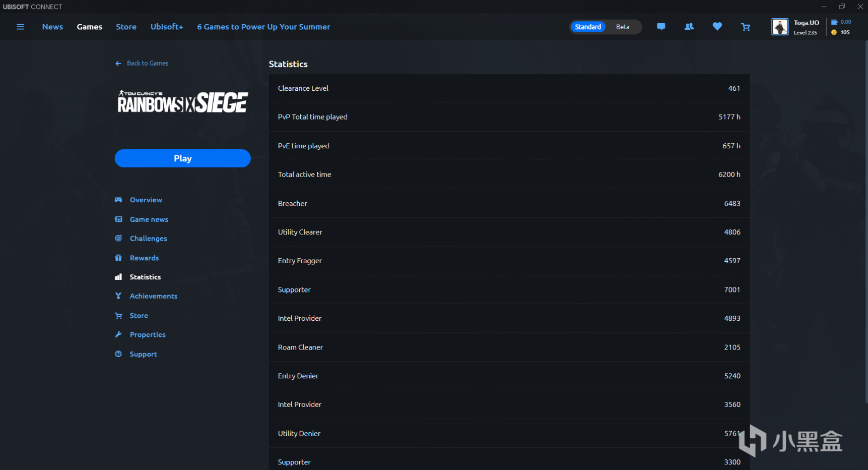This screenshot has height=470, width=868.
Task: Open the wishlist heart icon
Action: pyautogui.click(x=717, y=27)
